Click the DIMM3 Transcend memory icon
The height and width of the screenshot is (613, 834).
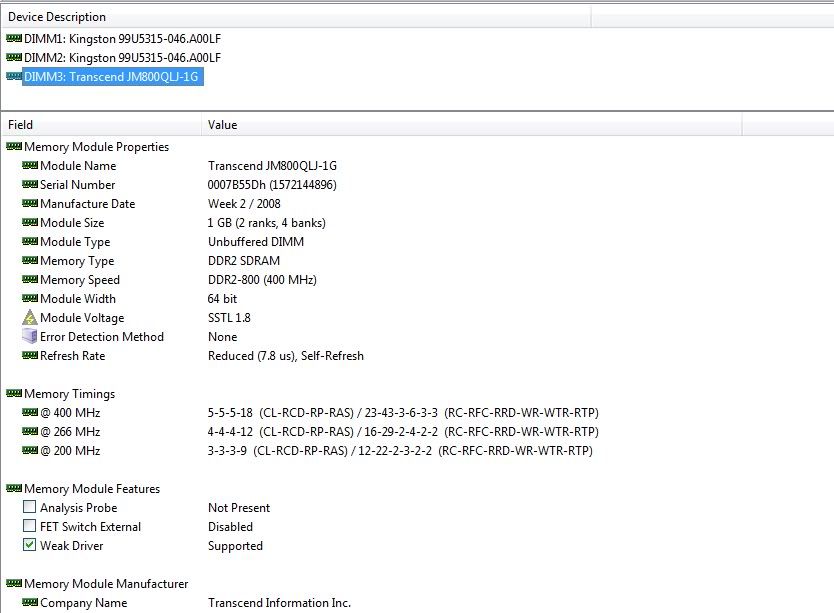(14, 76)
